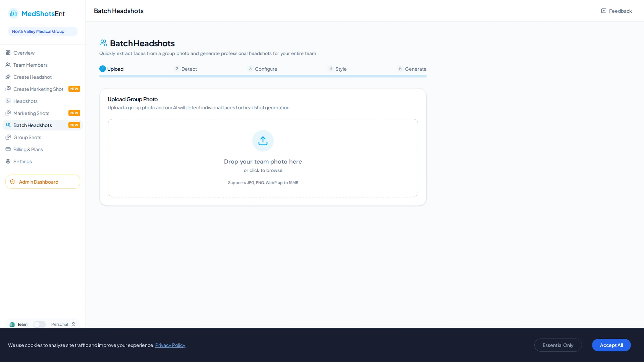Image resolution: width=644 pixels, height=362 pixels.
Task: Click the Settings gear icon
Action: tap(8, 161)
